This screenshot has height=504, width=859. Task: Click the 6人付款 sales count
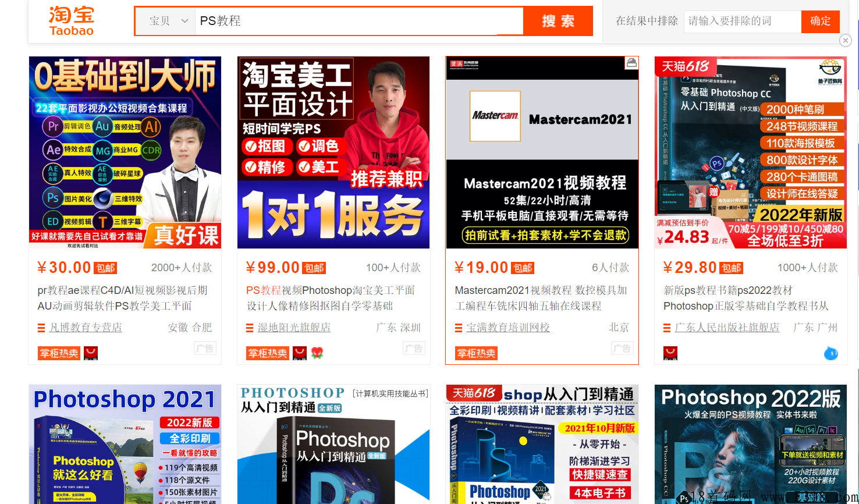(610, 268)
